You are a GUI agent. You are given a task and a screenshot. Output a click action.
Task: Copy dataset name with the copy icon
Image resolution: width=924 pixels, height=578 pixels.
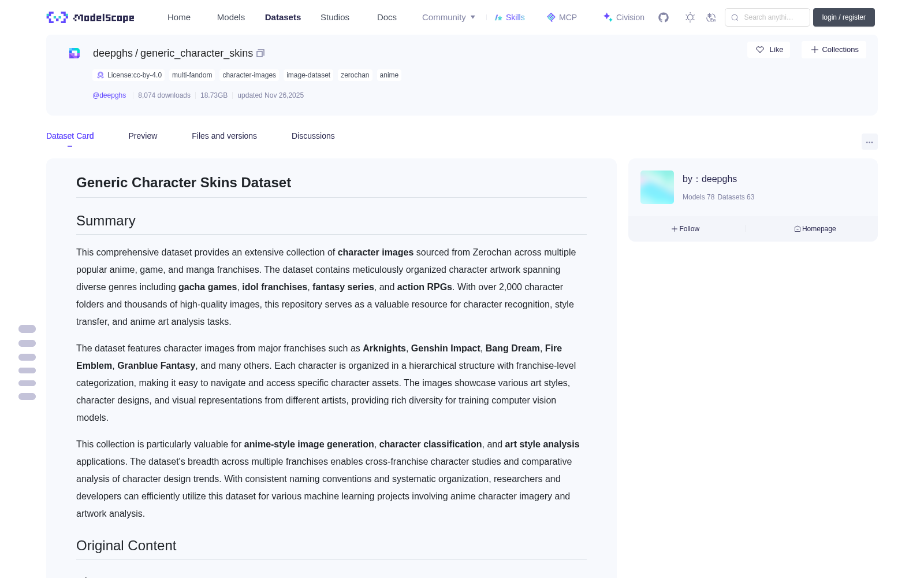coord(260,53)
